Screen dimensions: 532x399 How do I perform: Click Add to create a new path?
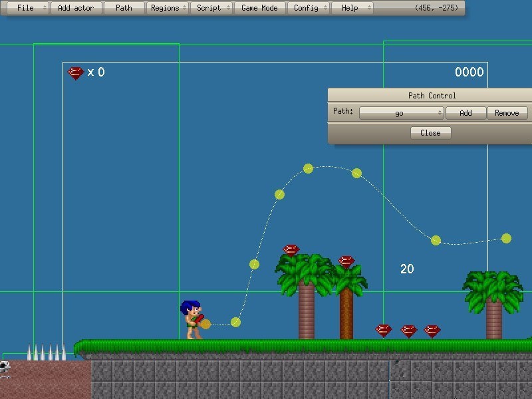pyautogui.click(x=465, y=112)
